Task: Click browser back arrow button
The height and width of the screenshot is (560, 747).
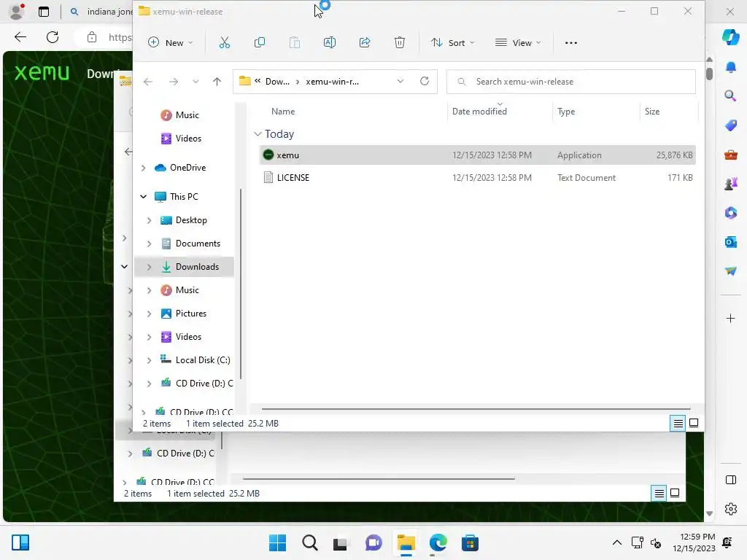Action: click(x=20, y=37)
